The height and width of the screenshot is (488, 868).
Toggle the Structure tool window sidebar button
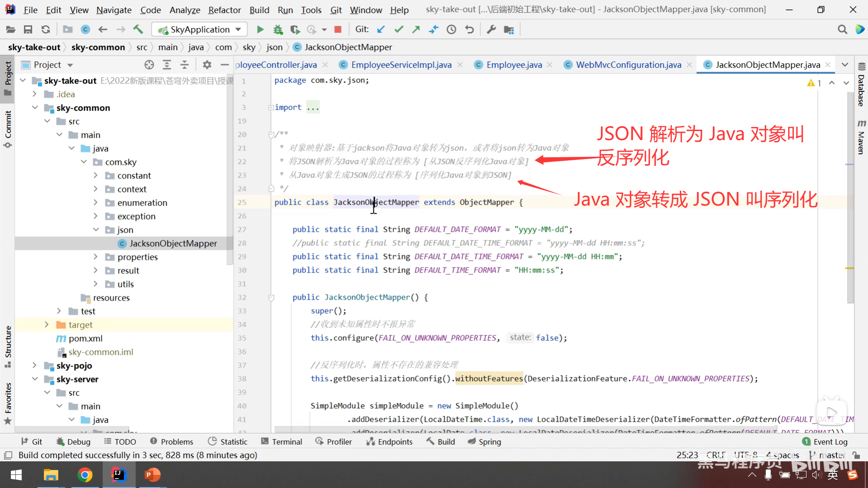[8, 346]
